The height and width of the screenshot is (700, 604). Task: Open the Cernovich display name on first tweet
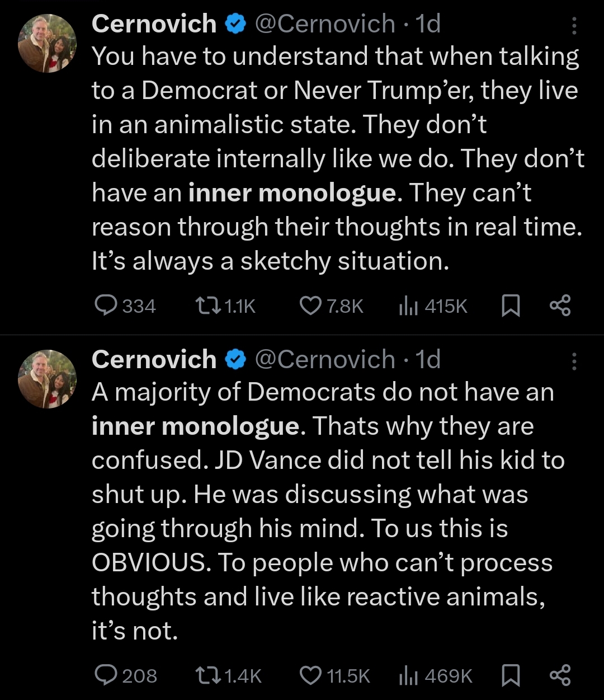click(x=154, y=24)
